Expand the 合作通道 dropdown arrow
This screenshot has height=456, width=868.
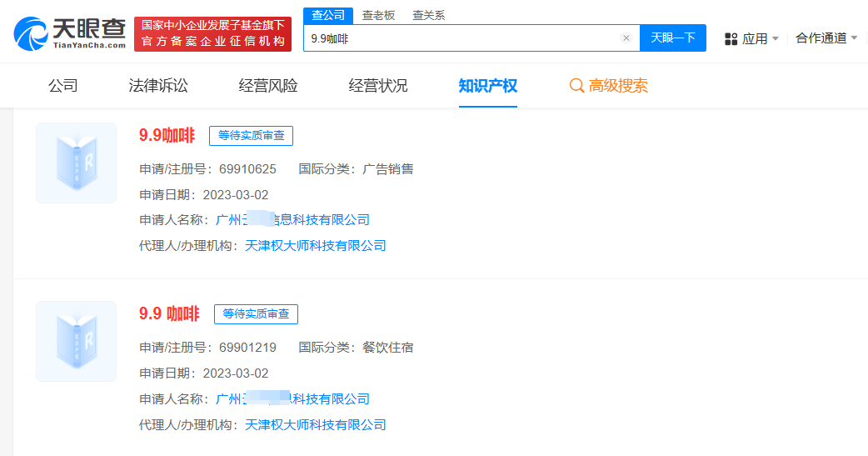pos(854,38)
